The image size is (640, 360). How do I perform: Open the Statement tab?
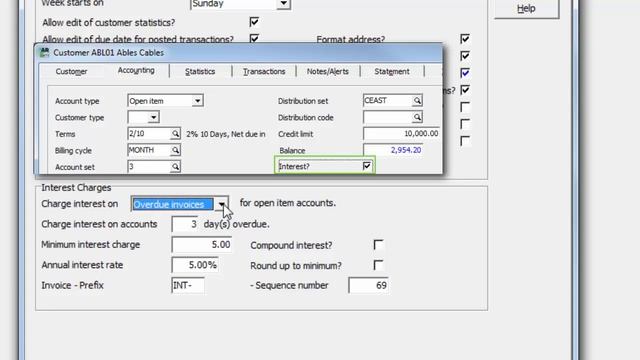(392, 71)
